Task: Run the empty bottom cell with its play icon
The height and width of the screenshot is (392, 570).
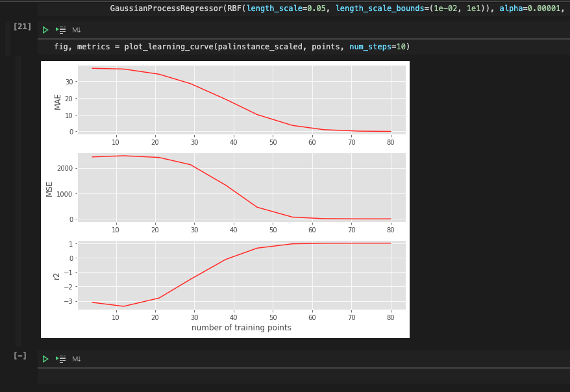Action: click(45, 359)
